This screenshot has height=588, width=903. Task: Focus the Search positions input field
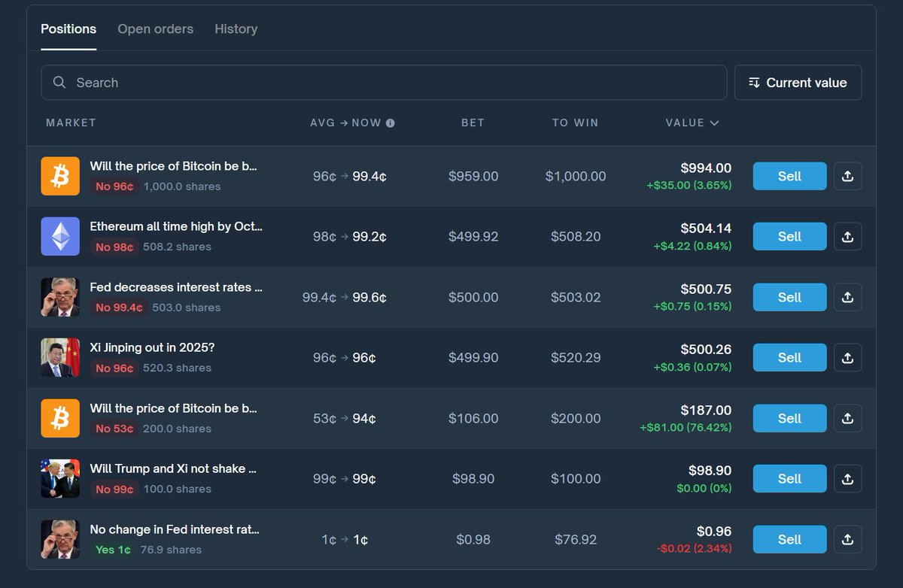coord(384,83)
